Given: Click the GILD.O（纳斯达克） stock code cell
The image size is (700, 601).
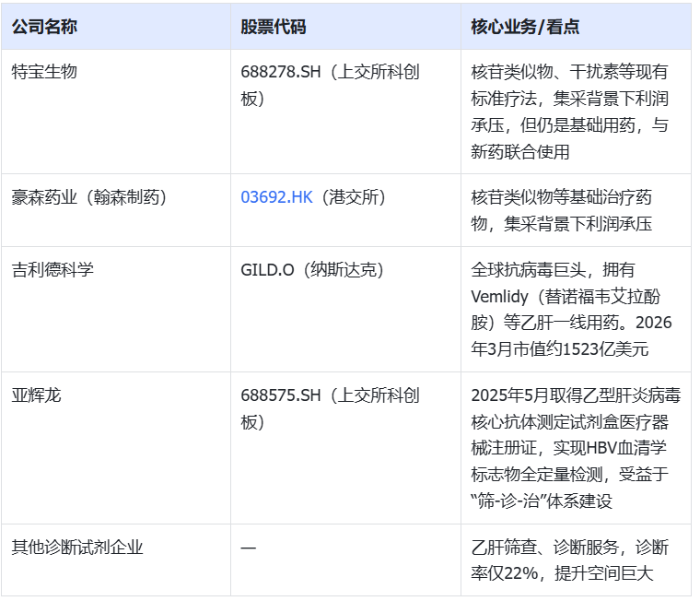Looking at the screenshot, I should click(346, 309).
